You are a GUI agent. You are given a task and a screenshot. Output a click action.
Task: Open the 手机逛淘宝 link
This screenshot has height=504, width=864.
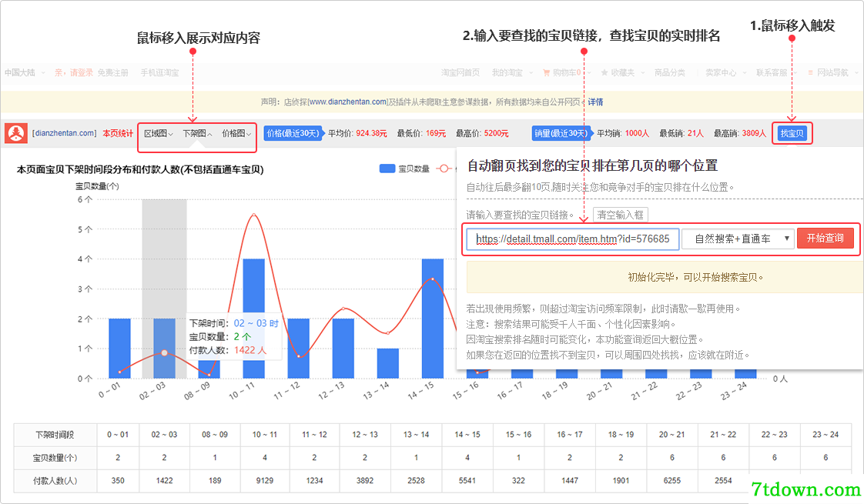[160, 72]
